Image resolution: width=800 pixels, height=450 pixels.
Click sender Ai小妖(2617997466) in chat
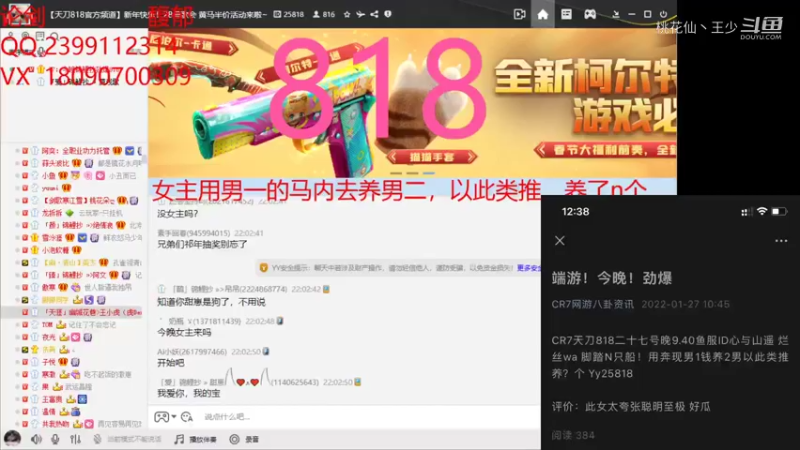(192, 352)
